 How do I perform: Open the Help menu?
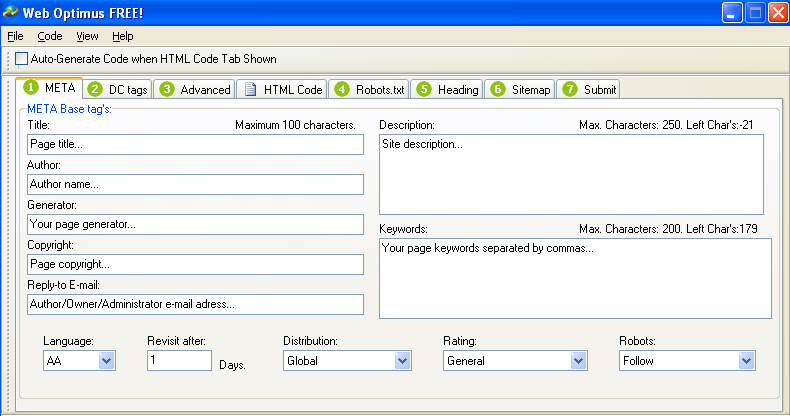pos(123,36)
